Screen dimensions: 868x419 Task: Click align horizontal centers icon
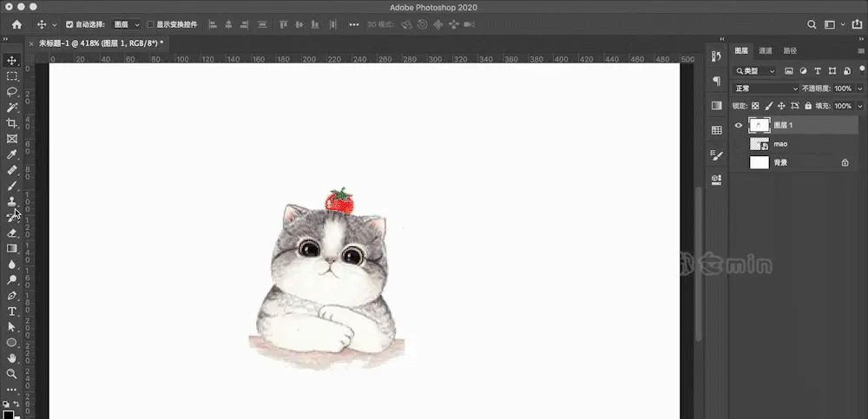coord(228,24)
